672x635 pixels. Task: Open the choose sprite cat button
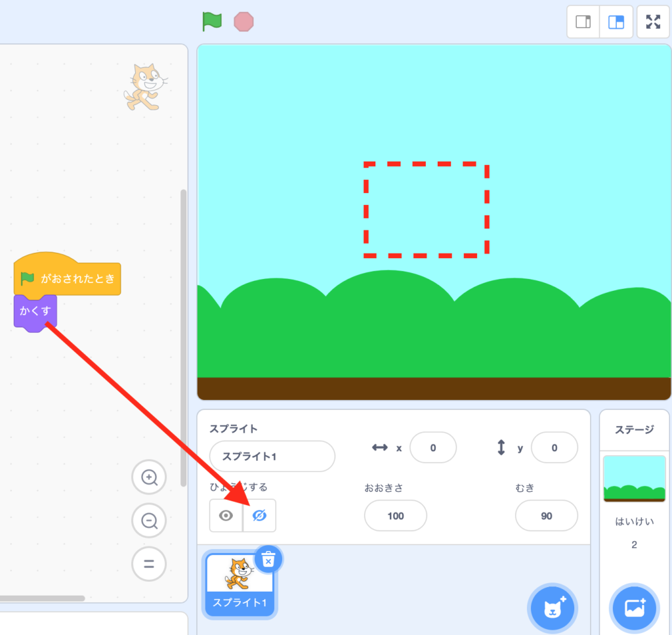(x=551, y=609)
